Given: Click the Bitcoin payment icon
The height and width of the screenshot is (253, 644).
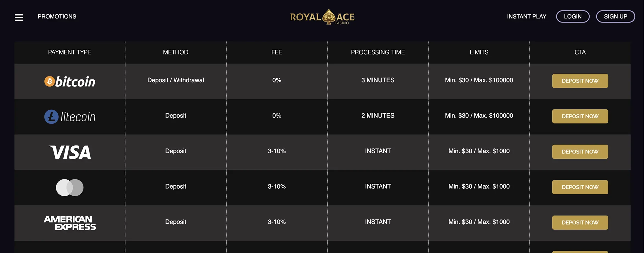Looking at the screenshot, I should click(69, 81).
